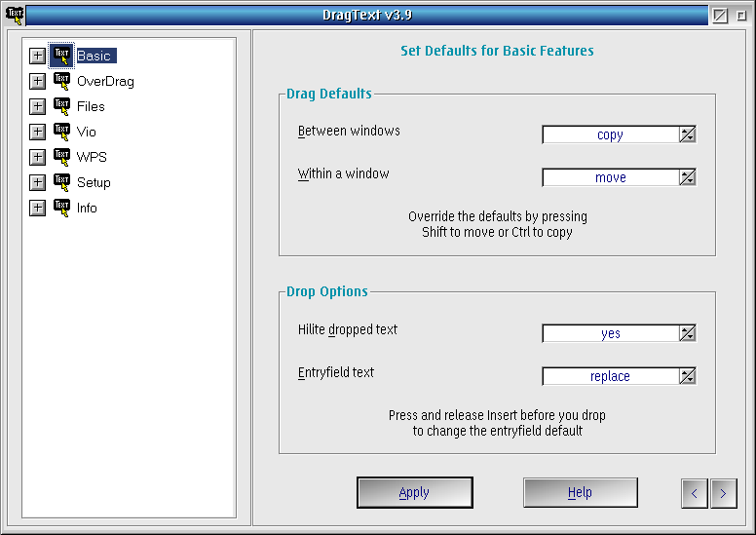Open the Hilite dropped text dropdown arrow
756x535 pixels.
(687, 333)
